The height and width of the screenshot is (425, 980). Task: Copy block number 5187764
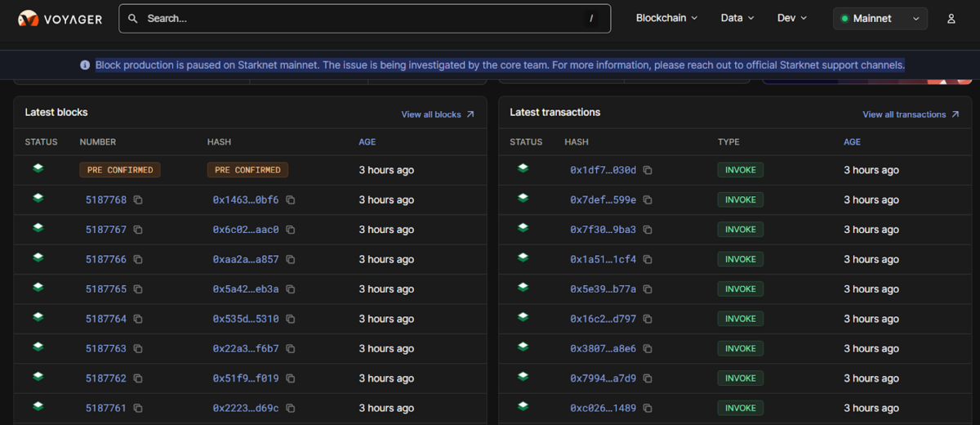138,319
